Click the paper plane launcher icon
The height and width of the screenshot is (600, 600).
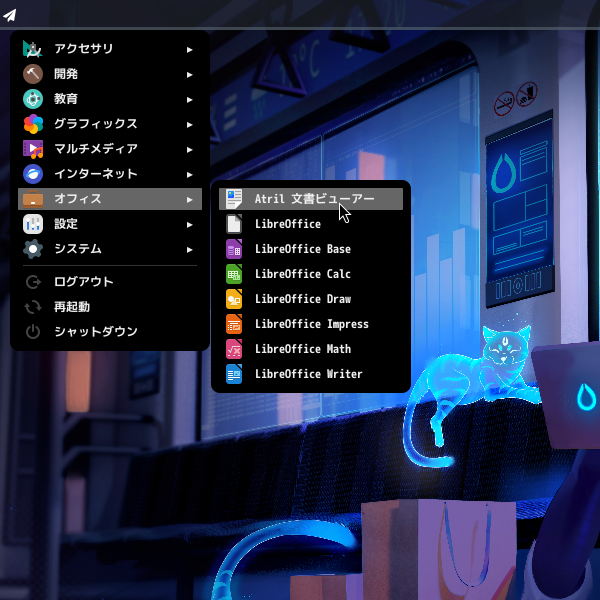pyautogui.click(x=10, y=15)
